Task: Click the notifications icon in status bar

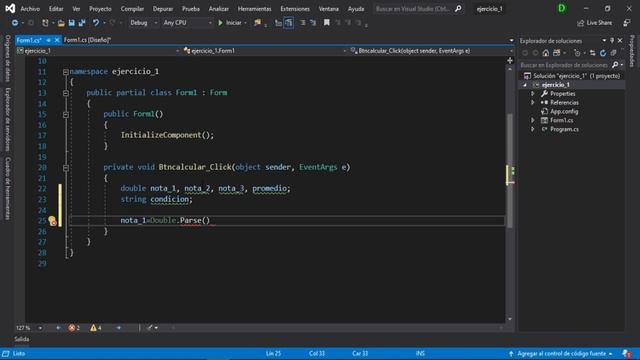Action: point(627,353)
